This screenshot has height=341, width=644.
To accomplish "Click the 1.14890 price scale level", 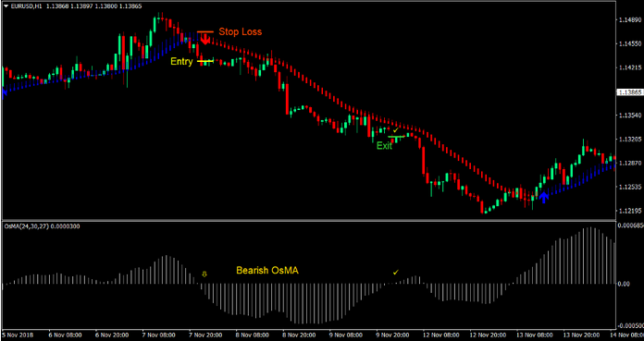I will [x=629, y=19].
